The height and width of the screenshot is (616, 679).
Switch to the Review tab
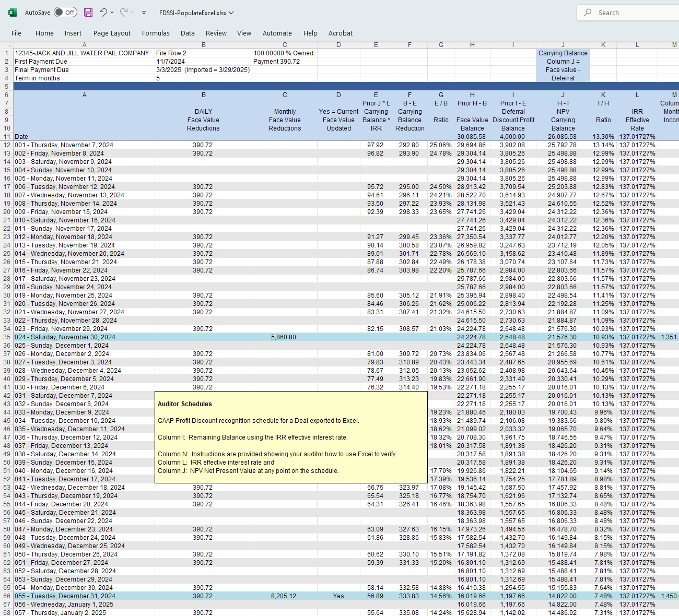(216, 33)
